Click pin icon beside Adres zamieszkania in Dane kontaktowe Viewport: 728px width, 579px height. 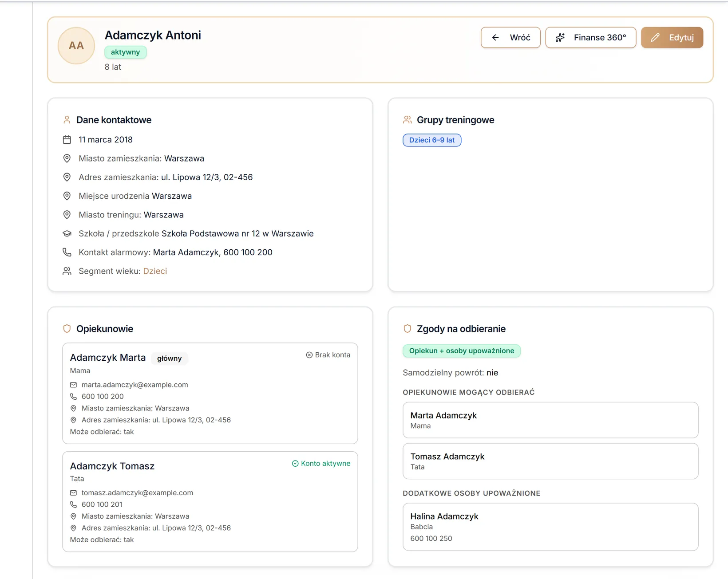[67, 177]
